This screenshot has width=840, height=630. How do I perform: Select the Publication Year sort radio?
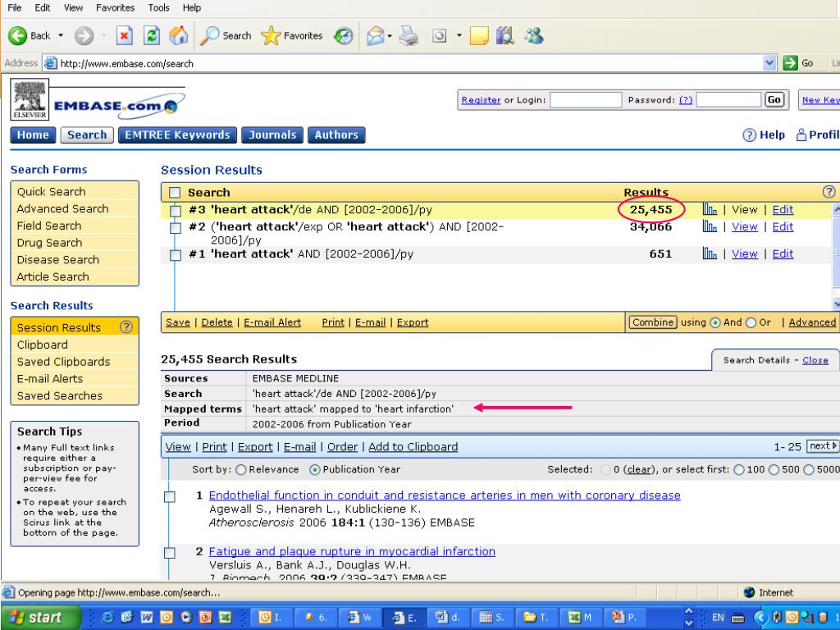click(x=315, y=470)
